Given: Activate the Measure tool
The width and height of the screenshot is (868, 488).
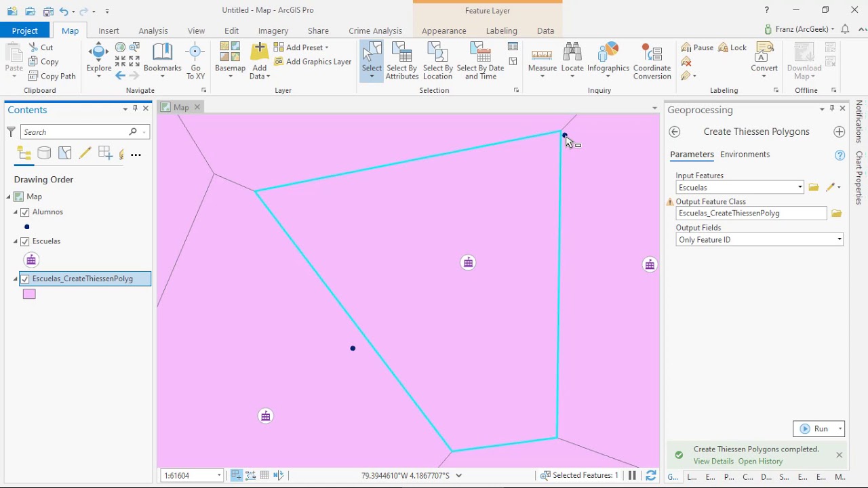Looking at the screenshot, I should 542,60.
